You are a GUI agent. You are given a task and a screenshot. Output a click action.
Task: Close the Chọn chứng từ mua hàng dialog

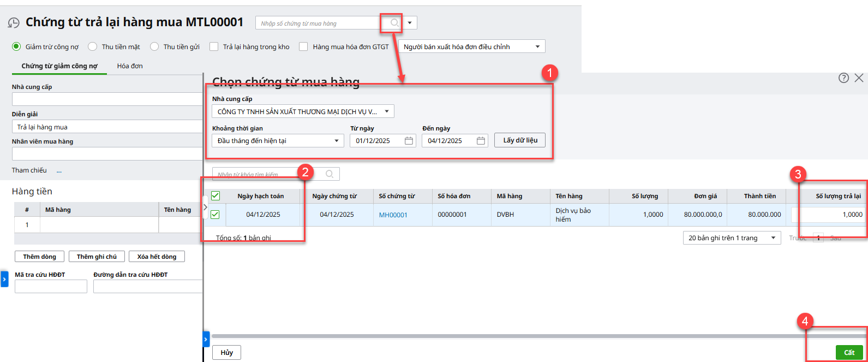coord(859,78)
